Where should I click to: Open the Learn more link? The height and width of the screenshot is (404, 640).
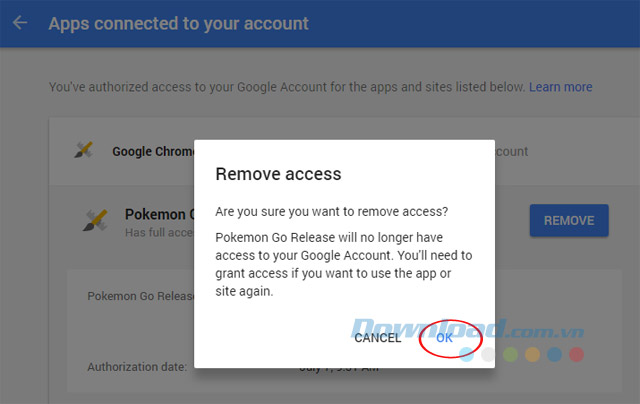click(x=561, y=87)
